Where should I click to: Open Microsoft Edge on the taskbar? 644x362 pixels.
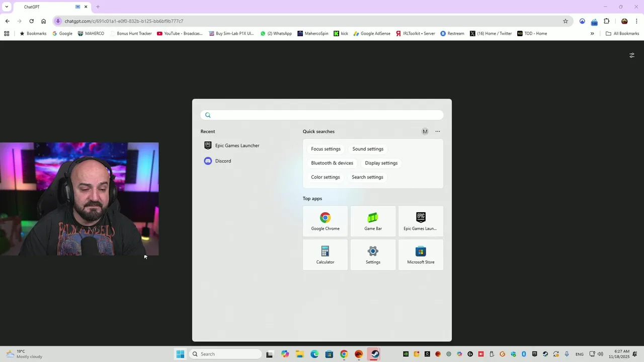314,354
